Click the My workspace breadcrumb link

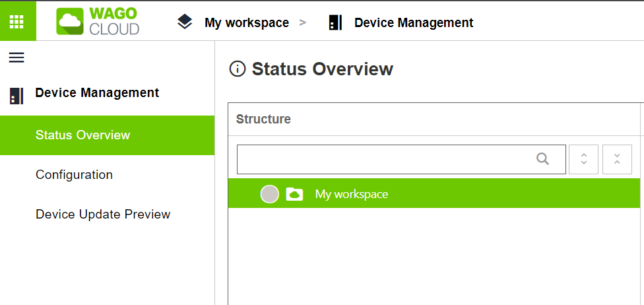tap(247, 22)
